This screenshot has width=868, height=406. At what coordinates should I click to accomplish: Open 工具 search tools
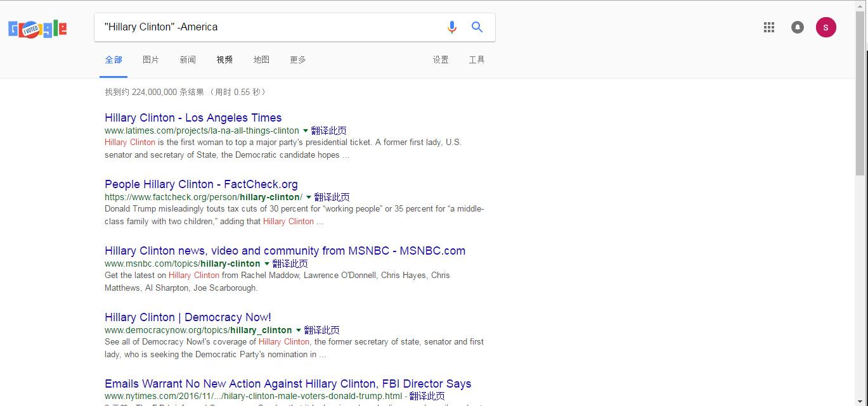[x=477, y=60]
